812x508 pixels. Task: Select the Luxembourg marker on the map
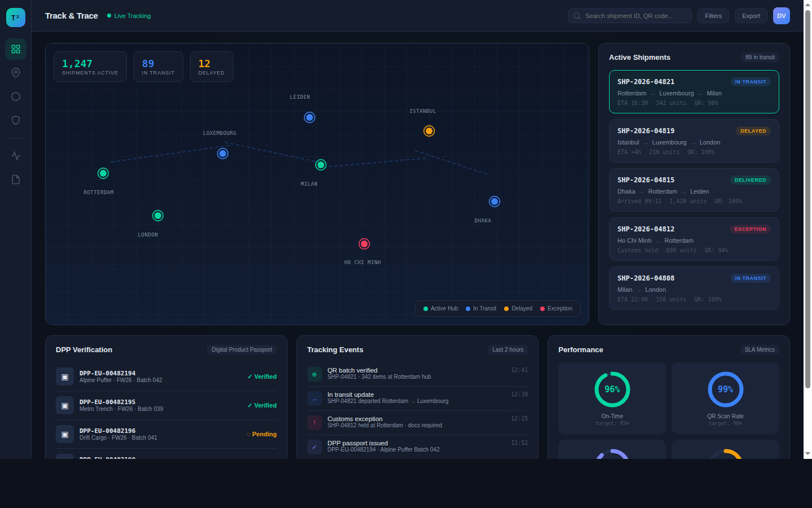(x=223, y=154)
